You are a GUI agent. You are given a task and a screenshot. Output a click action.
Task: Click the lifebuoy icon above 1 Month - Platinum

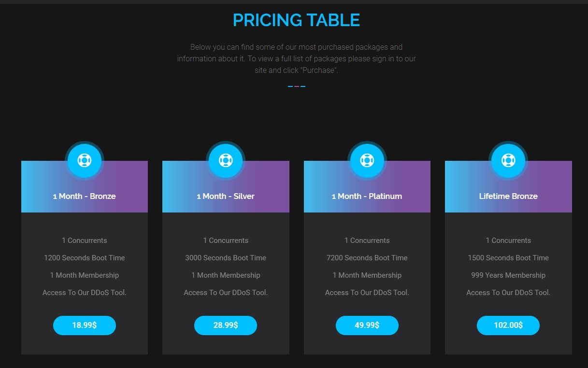coord(367,160)
